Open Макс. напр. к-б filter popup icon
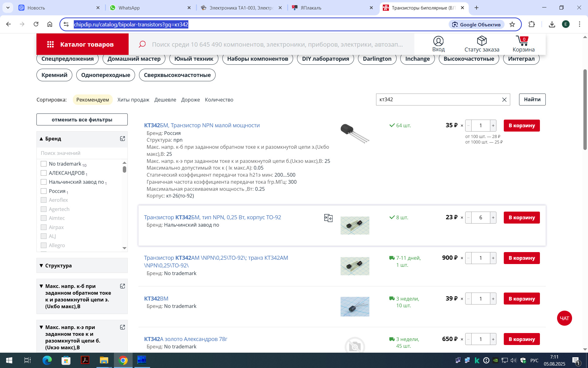Image resolution: width=588 pixels, height=368 pixels. pyautogui.click(x=123, y=286)
